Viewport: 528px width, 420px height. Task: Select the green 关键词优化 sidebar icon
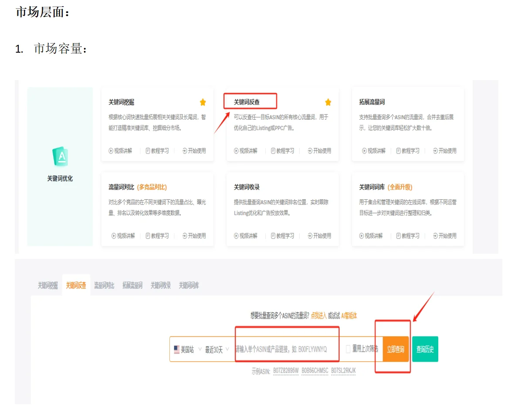coord(60,155)
